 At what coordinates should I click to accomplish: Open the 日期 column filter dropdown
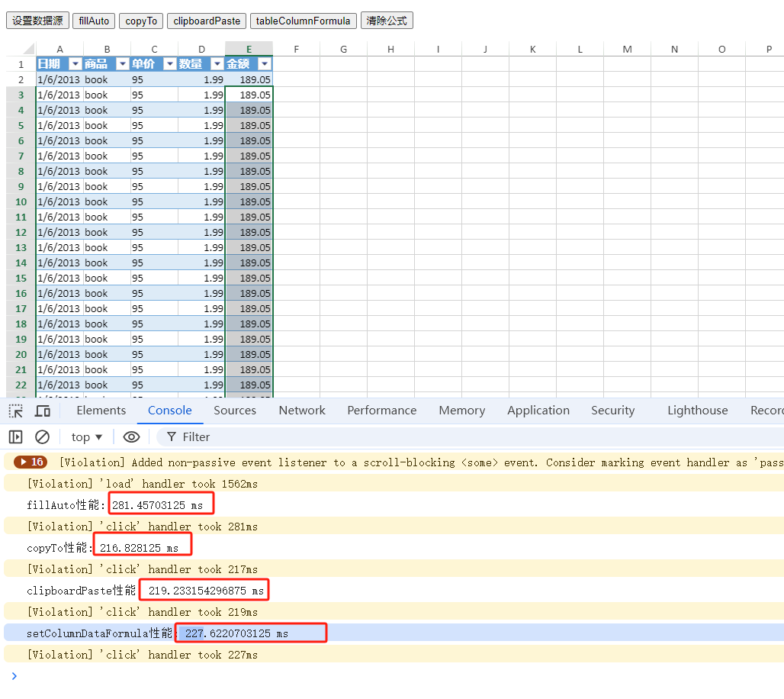76,64
